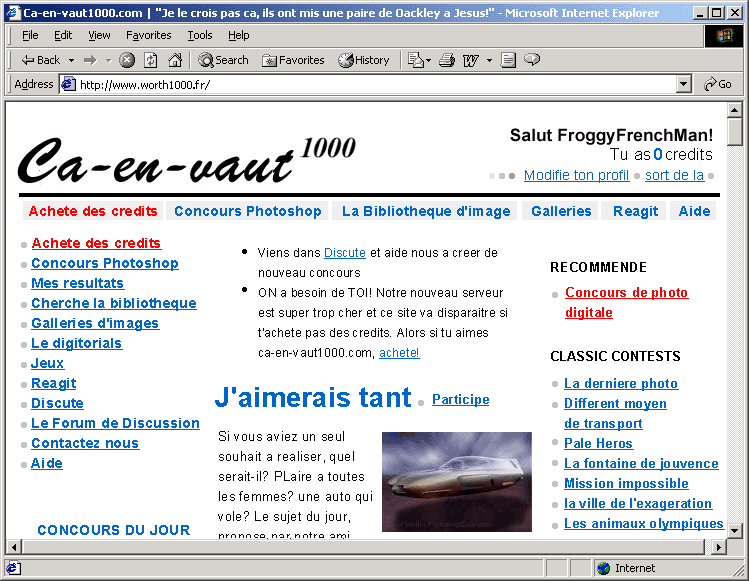Click the Participe link

pos(460,399)
